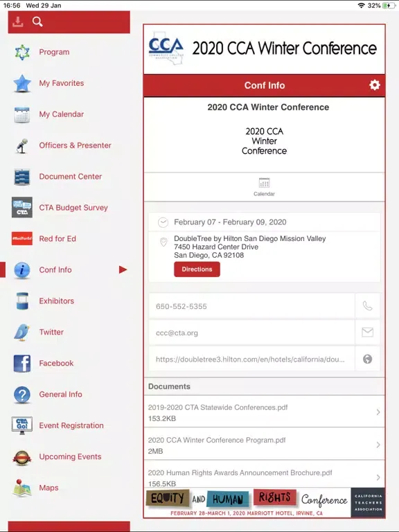Viewport: 399px width, 532px height.
Task: Open Event Registration menu item
Action: coord(71,425)
